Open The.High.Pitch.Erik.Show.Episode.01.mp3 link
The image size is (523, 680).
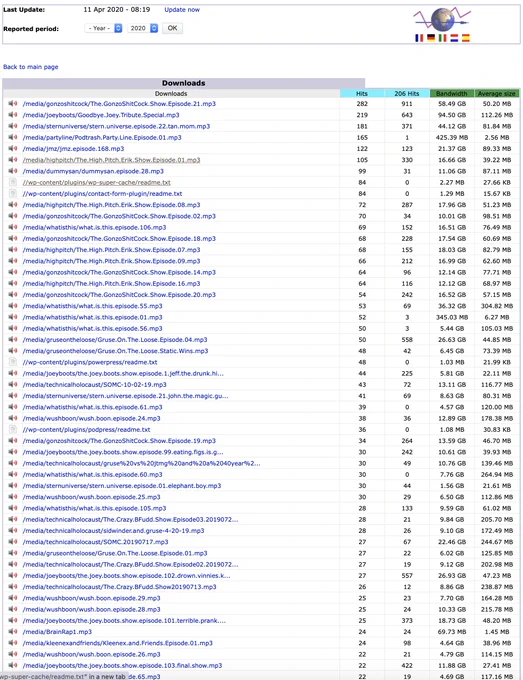point(111,160)
